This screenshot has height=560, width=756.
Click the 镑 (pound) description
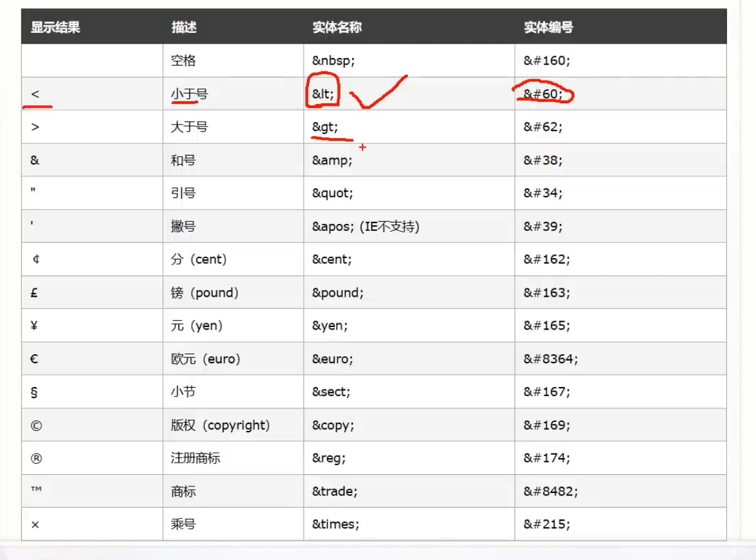pyautogui.click(x=204, y=293)
